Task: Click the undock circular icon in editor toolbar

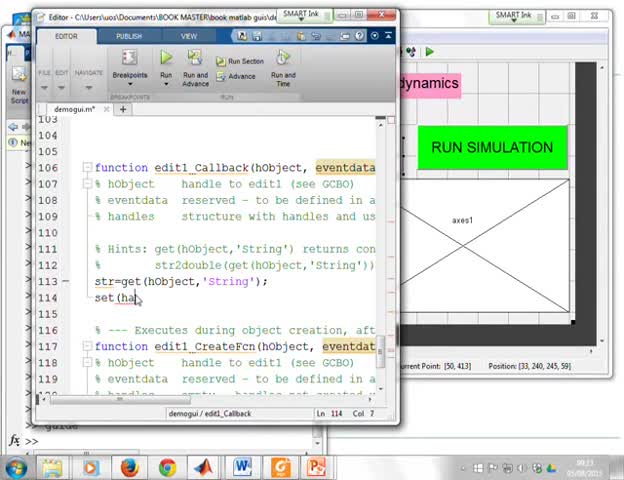Action: tap(374, 36)
